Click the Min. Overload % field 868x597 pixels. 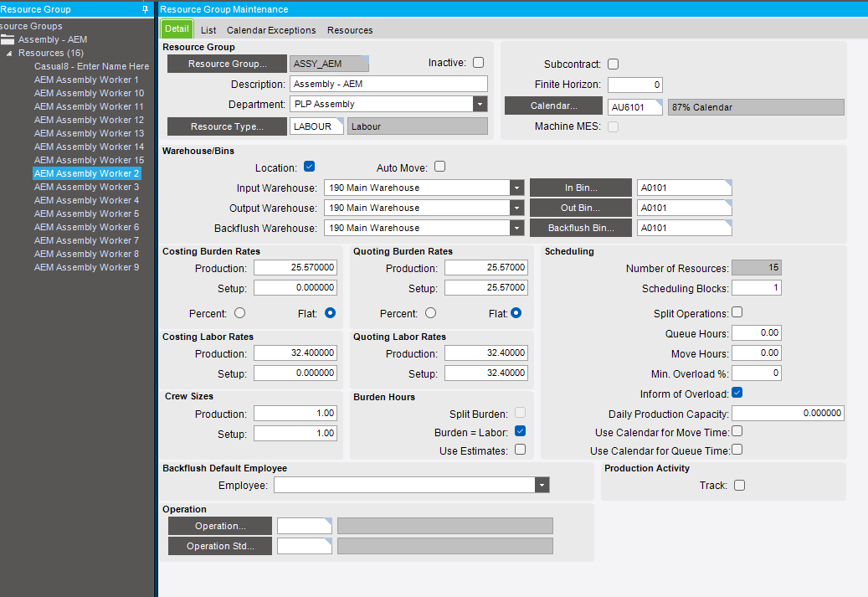[757, 373]
